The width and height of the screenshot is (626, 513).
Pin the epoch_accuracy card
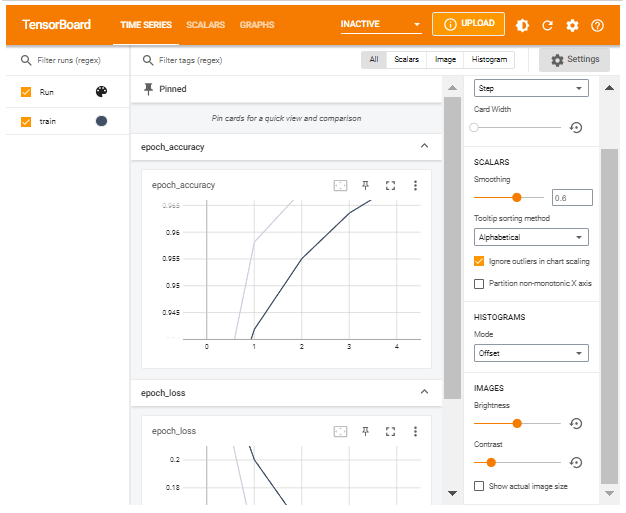pyautogui.click(x=365, y=185)
